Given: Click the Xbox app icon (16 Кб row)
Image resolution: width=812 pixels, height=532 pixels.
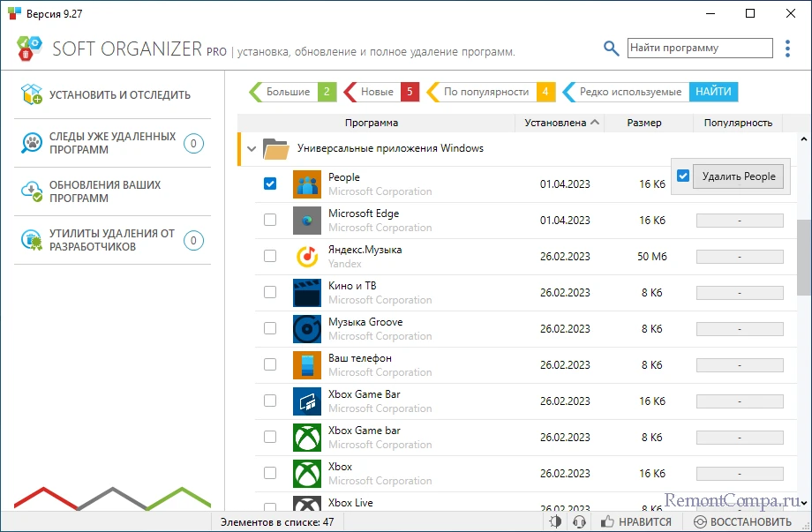Looking at the screenshot, I should tap(306, 474).
